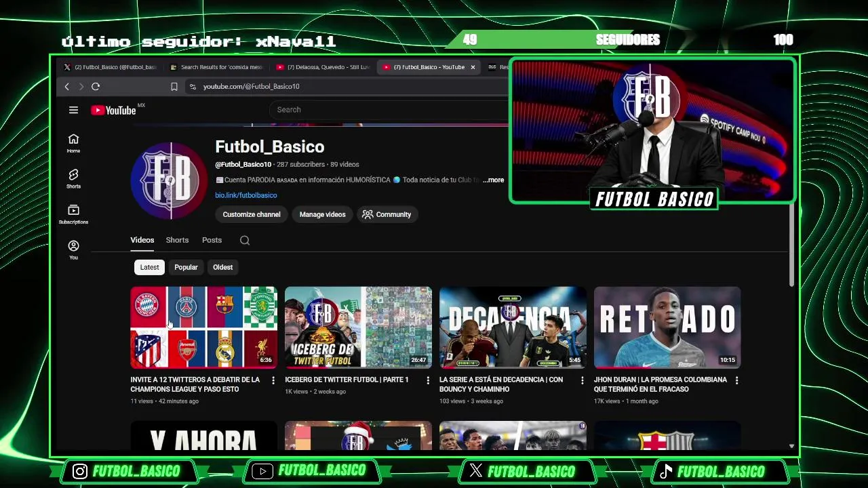Switch to the Search Results 'comida mexi' tab

[x=216, y=67]
